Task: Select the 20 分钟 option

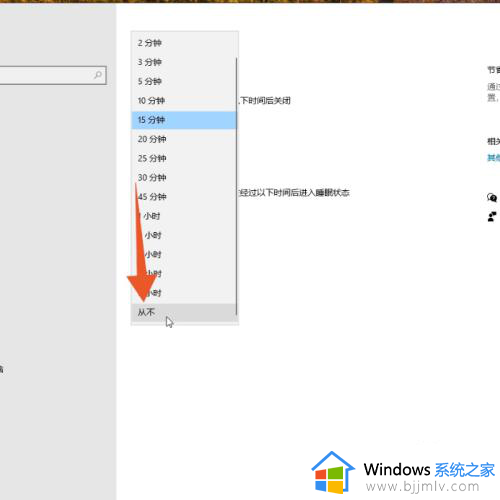Action: (x=184, y=139)
